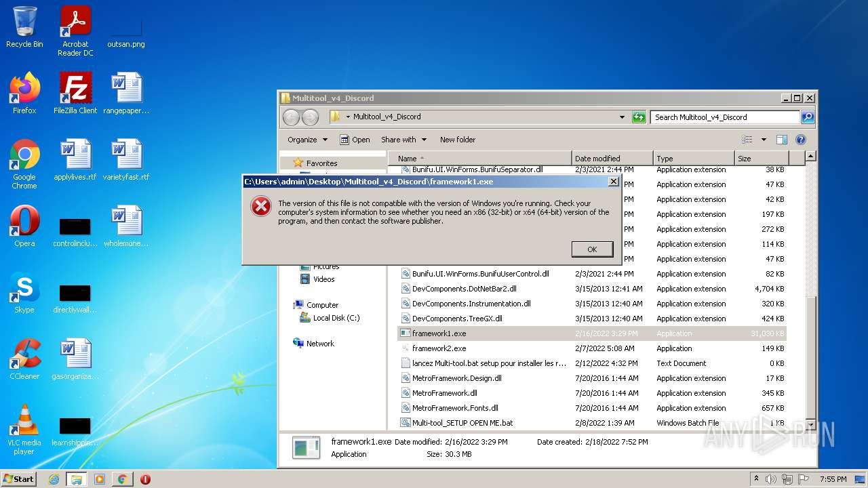
Task: Click the Explorer forward navigation button
Action: tap(310, 117)
